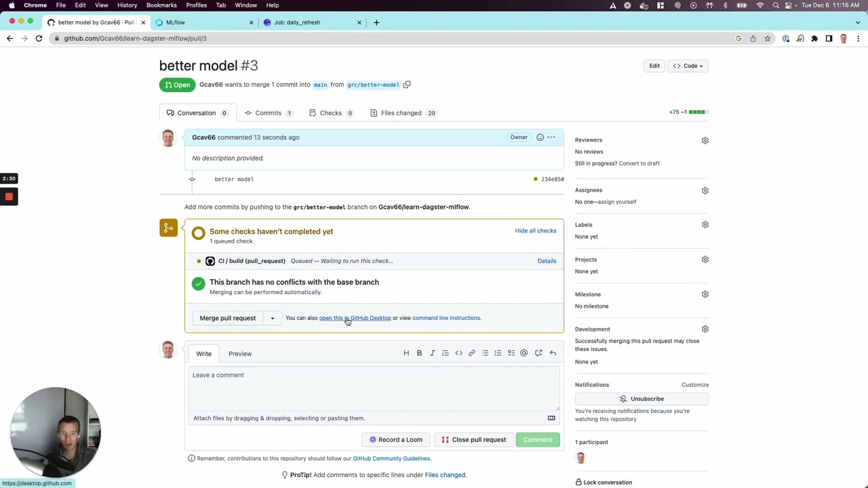This screenshot has width=868, height=488.
Task: Bookmark this page star icon
Action: pyautogui.click(x=768, y=39)
